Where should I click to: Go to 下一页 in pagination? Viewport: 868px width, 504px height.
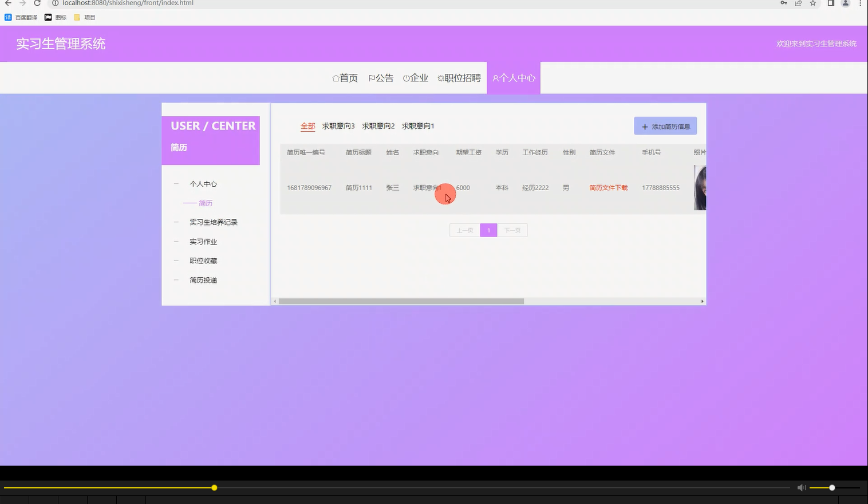(512, 230)
